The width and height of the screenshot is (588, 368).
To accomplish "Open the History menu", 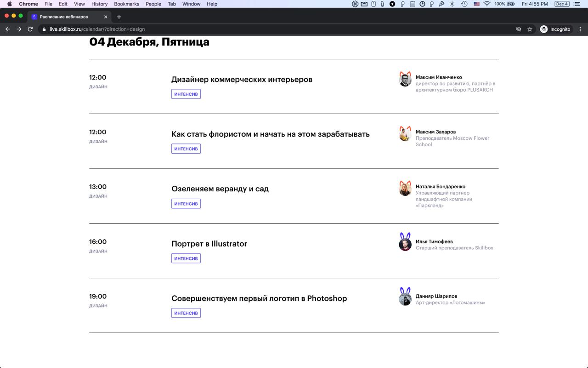I will tap(99, 4).
